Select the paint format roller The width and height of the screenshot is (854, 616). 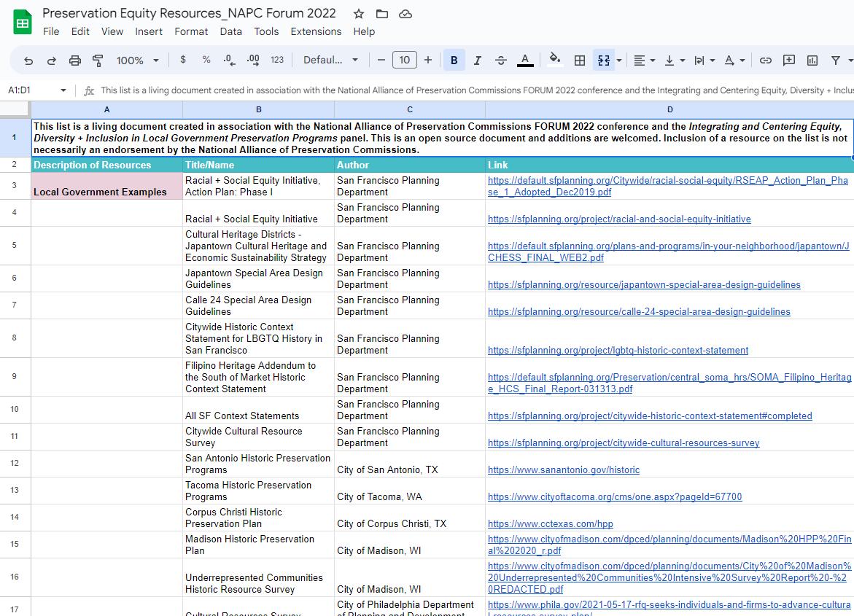(98, 61)
